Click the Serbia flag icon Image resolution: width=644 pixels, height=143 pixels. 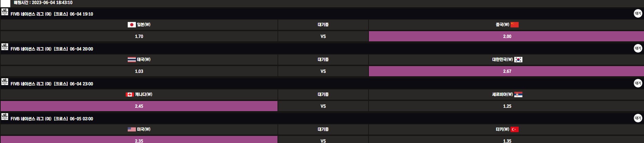[518, 95]
